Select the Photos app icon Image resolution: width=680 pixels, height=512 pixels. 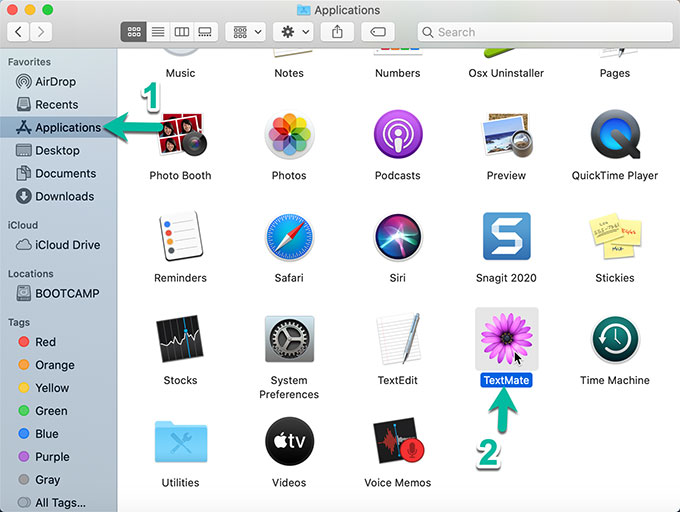point(289,135)
